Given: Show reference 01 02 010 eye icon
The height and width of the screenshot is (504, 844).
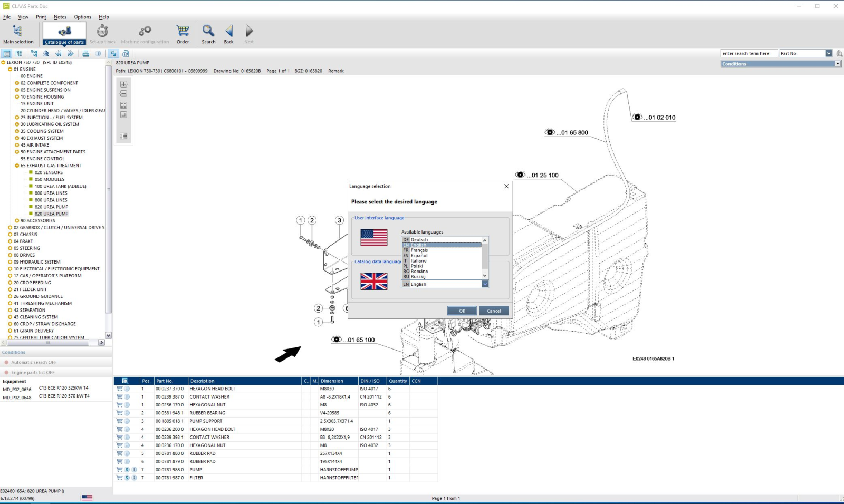Looking at the screenshot, I should click(x=637, y=117).
